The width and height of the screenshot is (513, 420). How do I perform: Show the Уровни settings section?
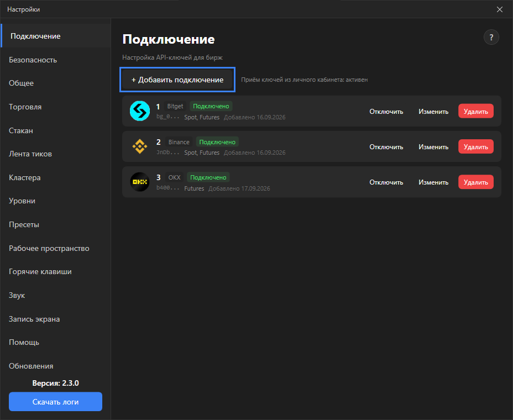point(56,201)
